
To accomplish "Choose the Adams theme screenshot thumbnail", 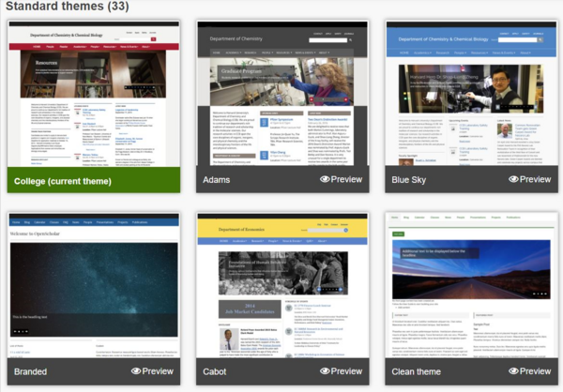I will point(282,94).
